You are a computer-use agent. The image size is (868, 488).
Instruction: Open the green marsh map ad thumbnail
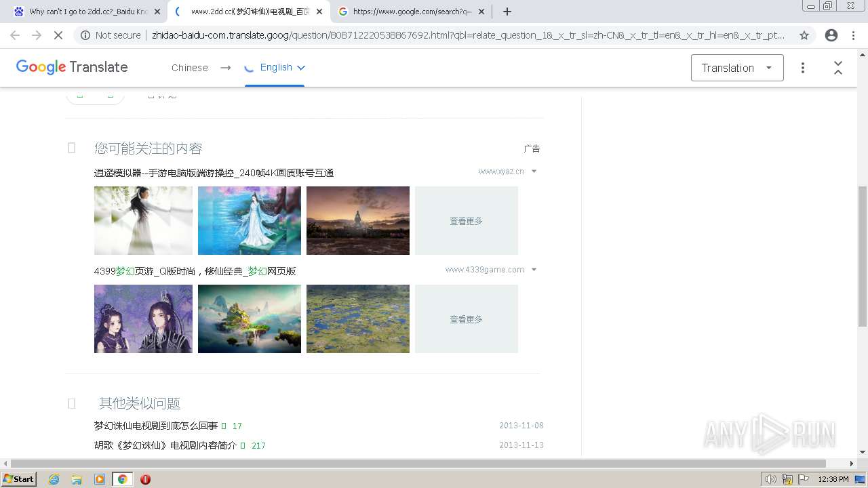pos(358,319)
